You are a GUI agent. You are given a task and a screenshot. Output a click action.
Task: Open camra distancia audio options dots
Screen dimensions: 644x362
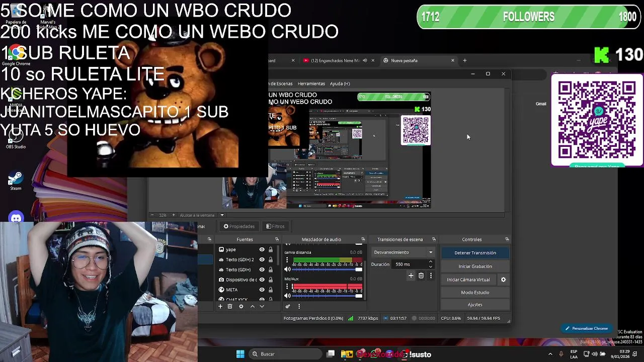click(x=287, y=260)
